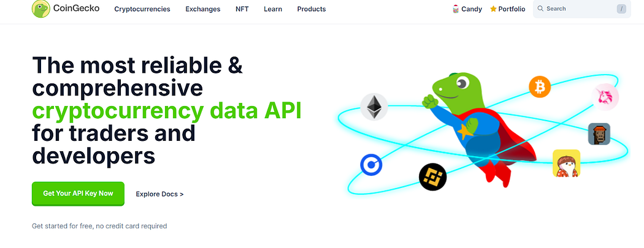Click the "cryptocurrency data API" green heading
This screenshot has height=248, width=644.
[167, 110]
